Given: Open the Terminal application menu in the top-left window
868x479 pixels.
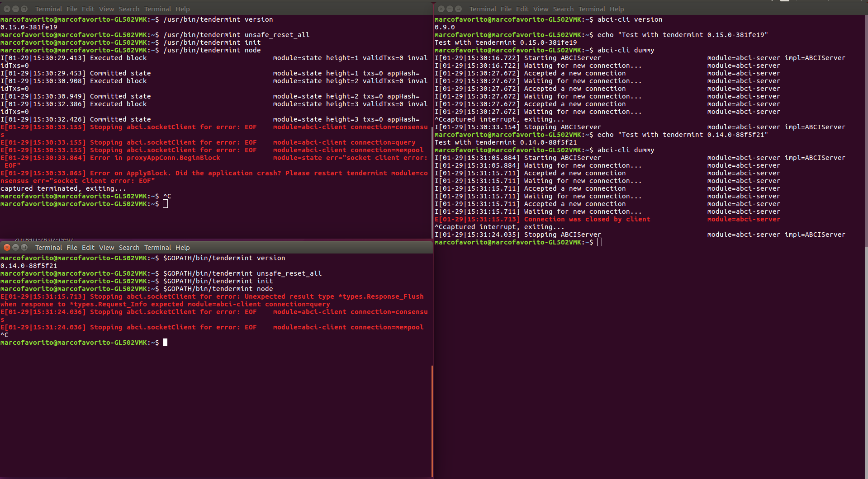Looking at the screenshot, I should pyautogui.click(x=48, y=9).
